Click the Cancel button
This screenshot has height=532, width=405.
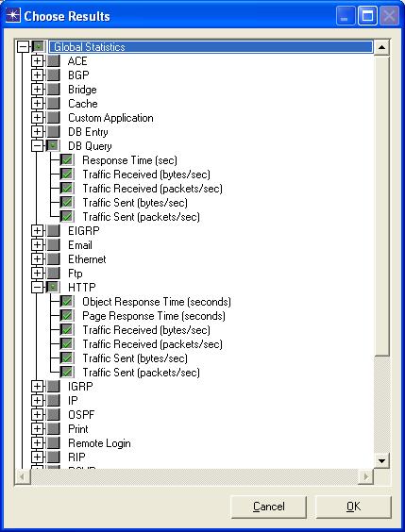click(268, 507)
